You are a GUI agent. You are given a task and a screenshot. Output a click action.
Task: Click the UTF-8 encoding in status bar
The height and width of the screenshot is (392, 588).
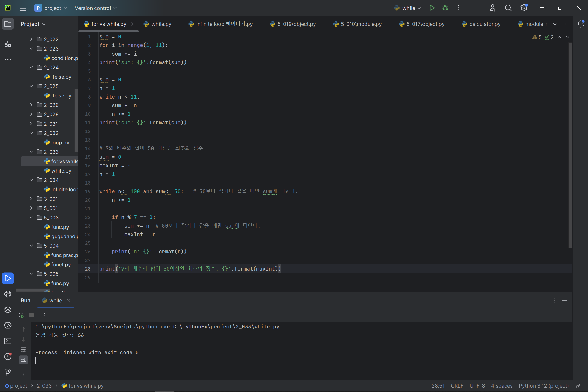[x=477, y=386]
